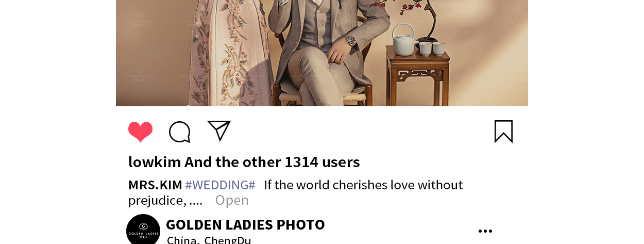The width and height of the screenshot is (644, 244).
Task: Open comments with the speech bubble icon
Action: pos(180,132)
